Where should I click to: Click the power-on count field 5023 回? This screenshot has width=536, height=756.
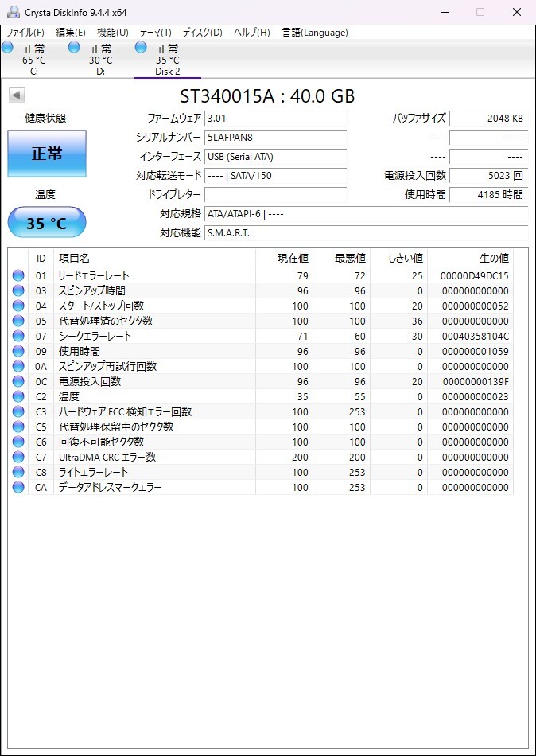(x=489, y=176)
